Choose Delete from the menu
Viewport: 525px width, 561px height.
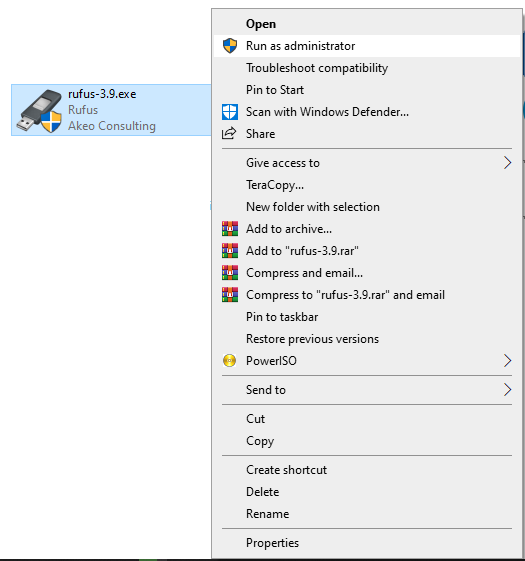(x=366, y=492)
